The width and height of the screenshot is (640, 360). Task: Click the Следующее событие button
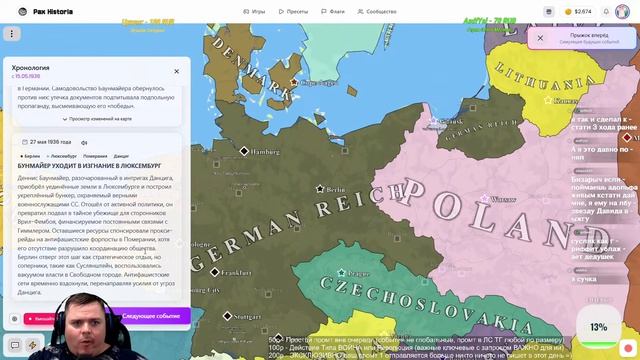coord(151,316)
